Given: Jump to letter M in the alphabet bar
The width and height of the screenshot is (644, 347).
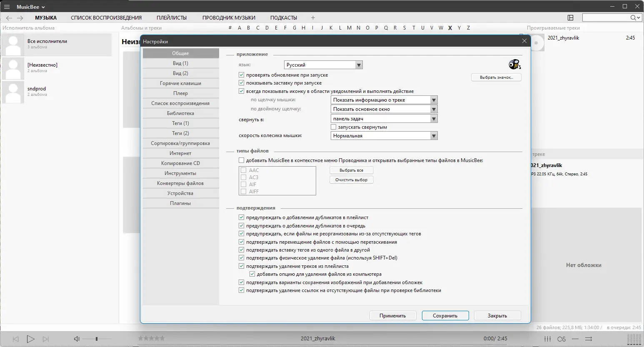Looking at the screenshot, I should (x=349, y=28).
